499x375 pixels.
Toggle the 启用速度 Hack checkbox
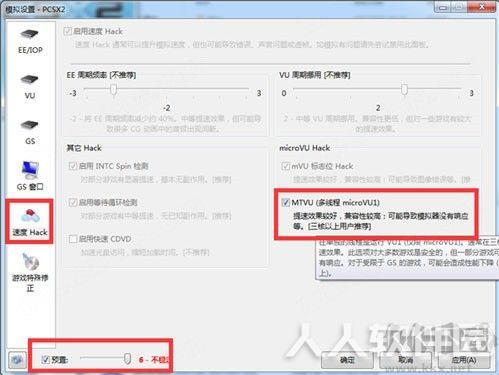coord(68,31)
